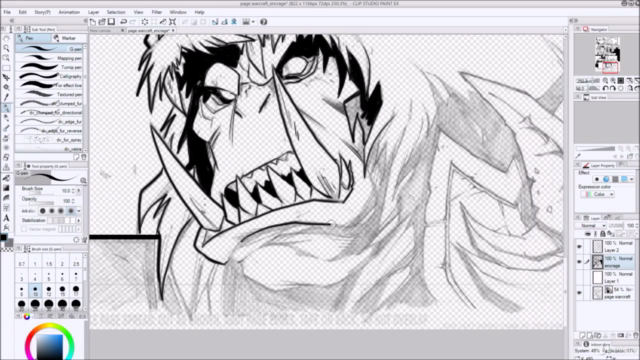The width and height of the screenshot is (640, 360).
Task: Toggle visibility of page warcraft layer
Action: (x=579, y=293)
